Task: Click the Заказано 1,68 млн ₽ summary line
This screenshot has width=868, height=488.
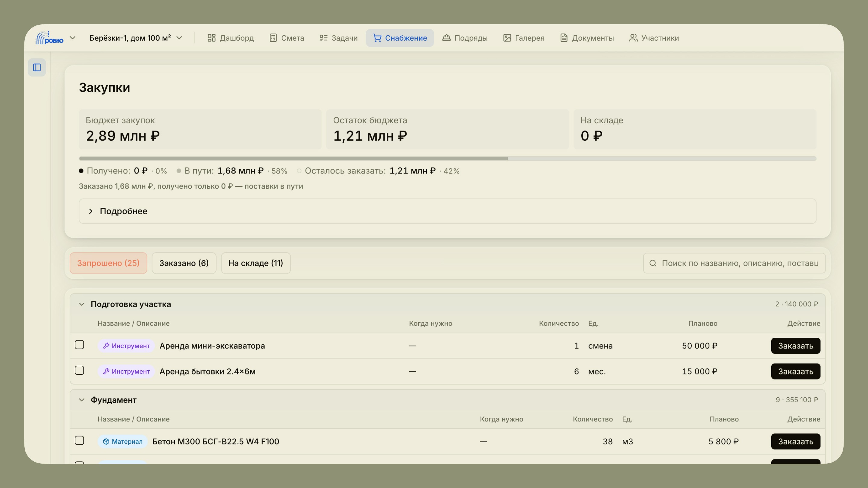Action: (191, 186)
